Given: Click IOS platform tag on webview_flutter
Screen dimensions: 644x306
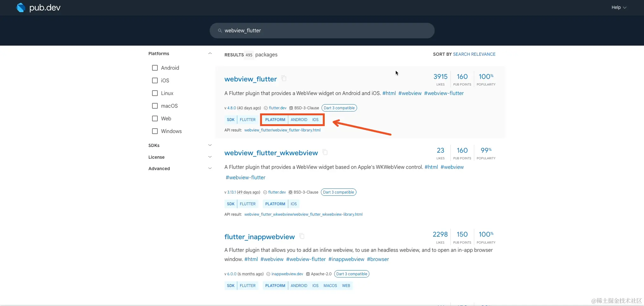Looking at the screenshot, I should tap(315, 120).
